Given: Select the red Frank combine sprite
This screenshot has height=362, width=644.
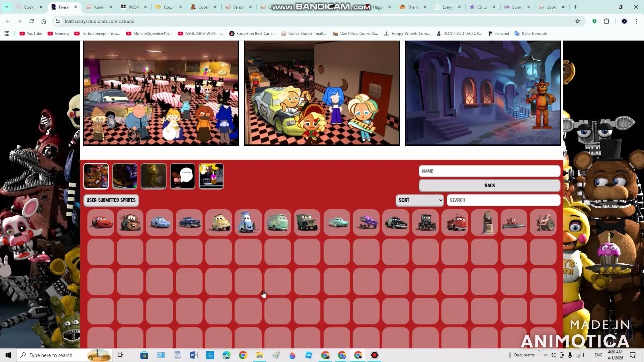Looking at the screenshot, I should (514, 222).
